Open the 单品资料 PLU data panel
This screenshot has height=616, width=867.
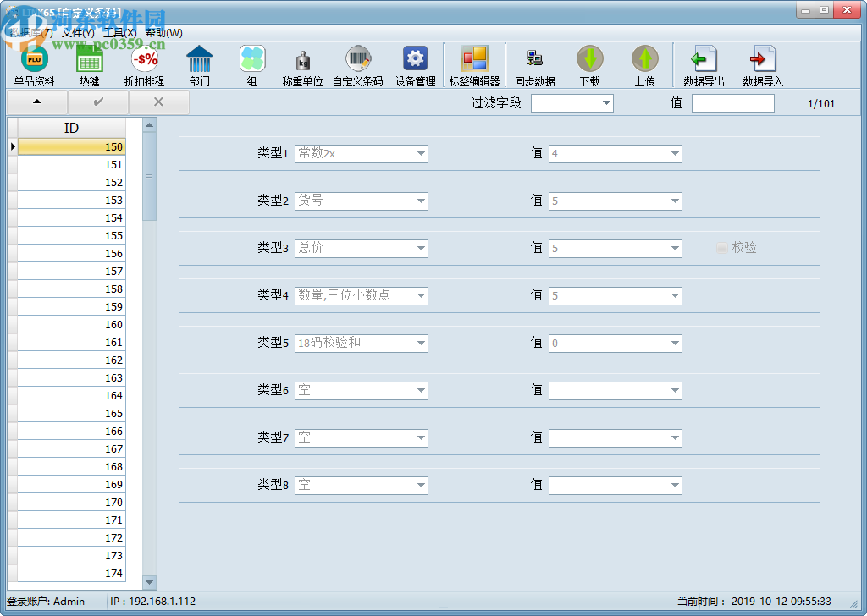[x=34, y=64]
